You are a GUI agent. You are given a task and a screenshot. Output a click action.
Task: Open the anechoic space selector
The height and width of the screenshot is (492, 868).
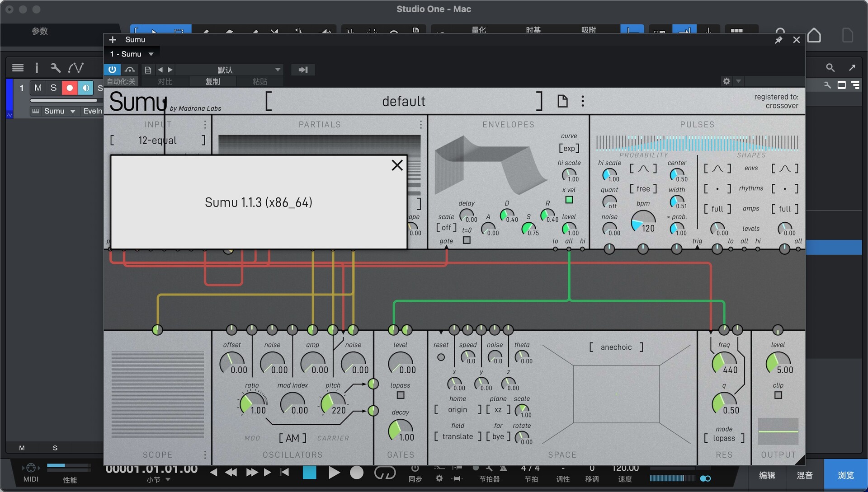[x=616, y=347]
